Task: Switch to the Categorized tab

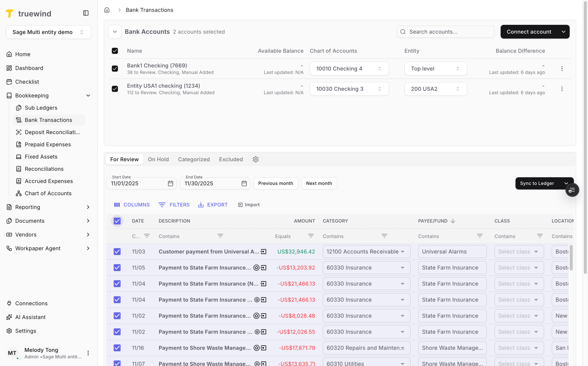Action: coord(194,159)
